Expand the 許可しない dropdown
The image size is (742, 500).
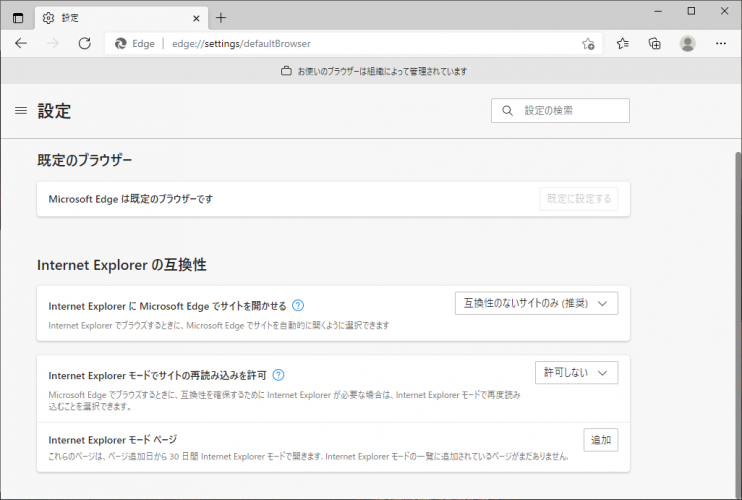tap(576, 373)
